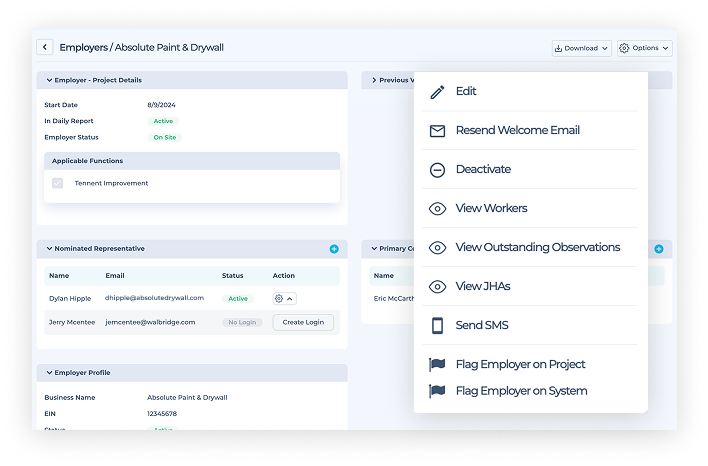The width and height of the screenshot is (708, 466).
Task: Click dhipple@absolutedrywall.com email
Action: (154, 298)
